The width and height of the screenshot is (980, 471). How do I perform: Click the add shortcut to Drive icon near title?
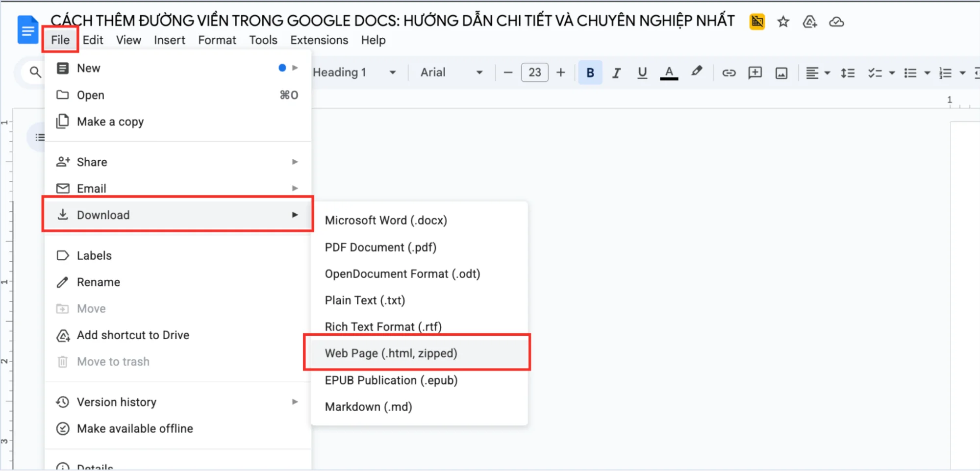[x=809, y=22]
